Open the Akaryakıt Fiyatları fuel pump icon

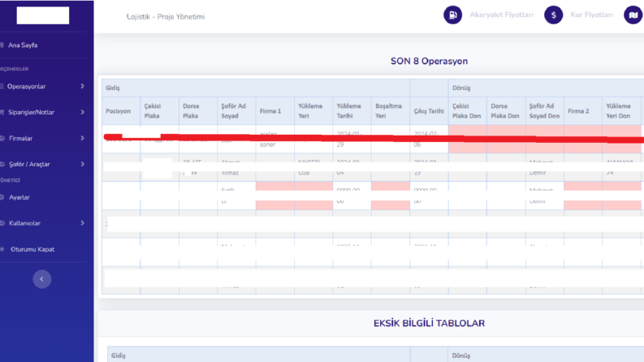452,15
